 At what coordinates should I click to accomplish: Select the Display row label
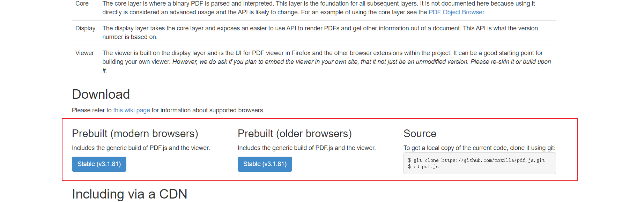pos(85,28)
